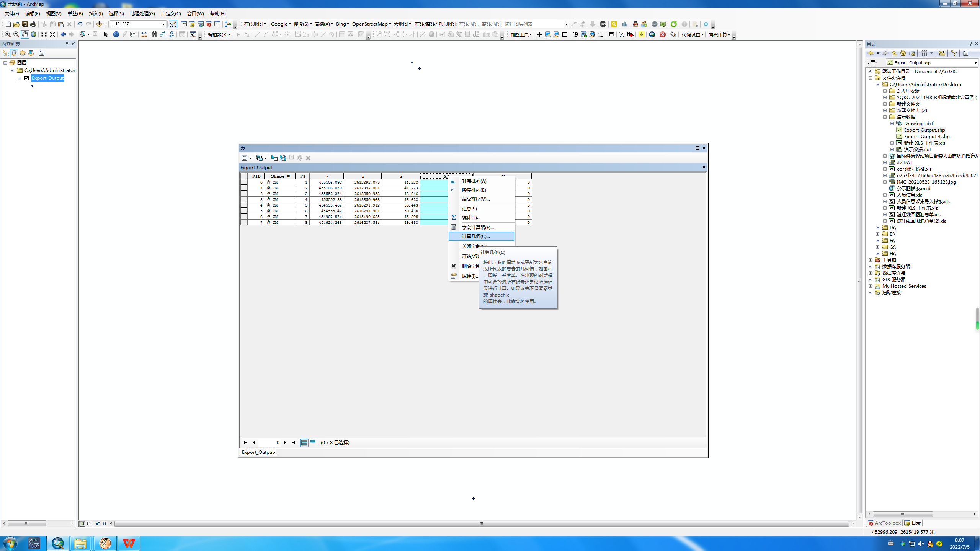Select the Pan hand tool

24,34
